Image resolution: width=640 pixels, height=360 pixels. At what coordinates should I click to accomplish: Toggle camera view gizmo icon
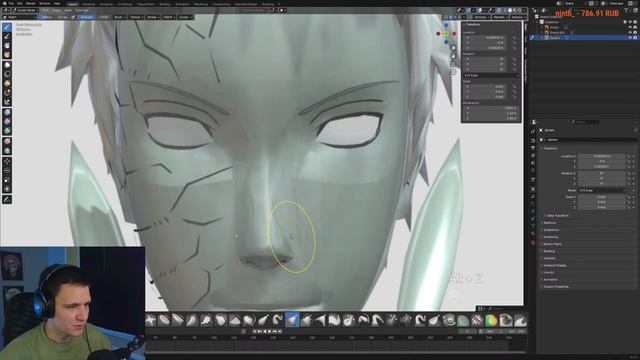click(x=453, y=64)
